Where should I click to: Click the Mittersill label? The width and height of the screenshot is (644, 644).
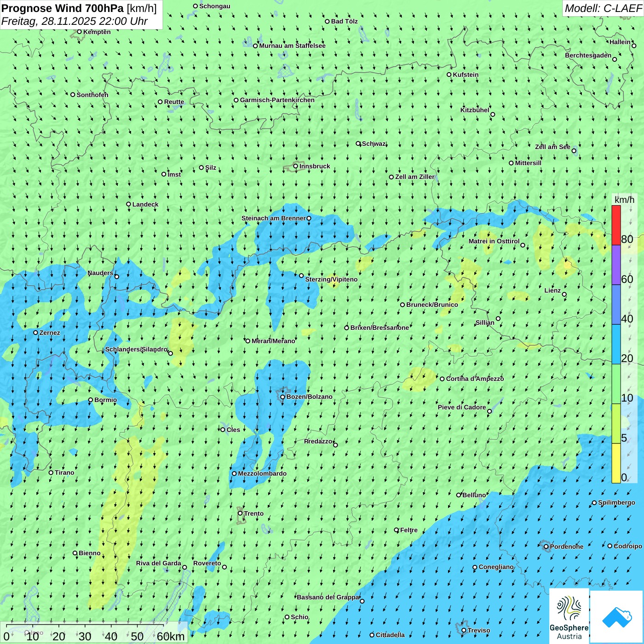(528, 163)
